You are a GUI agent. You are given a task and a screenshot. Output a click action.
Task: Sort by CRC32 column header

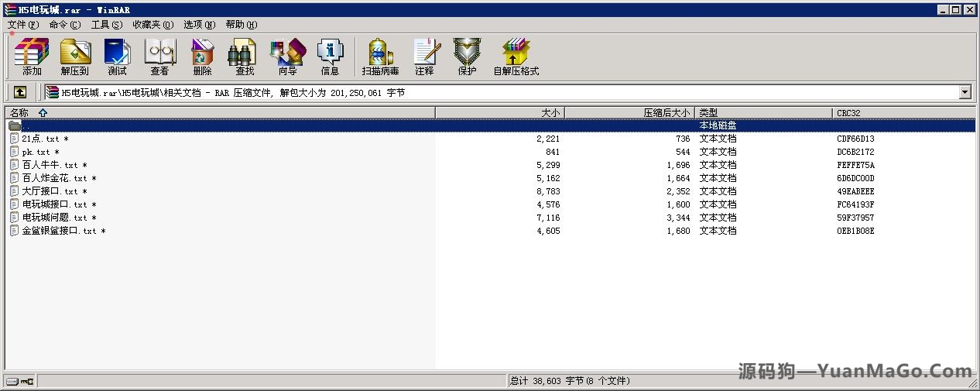[848, 113]
